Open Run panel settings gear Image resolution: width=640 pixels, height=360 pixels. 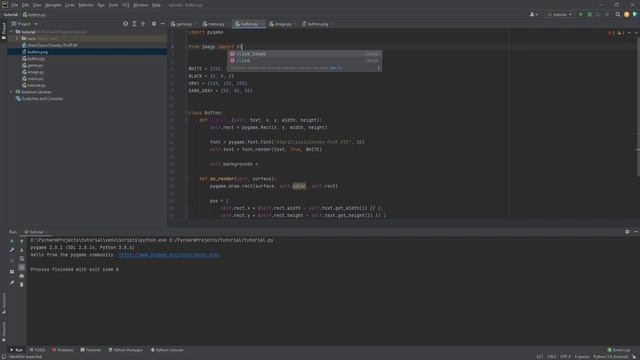[627, 231]
